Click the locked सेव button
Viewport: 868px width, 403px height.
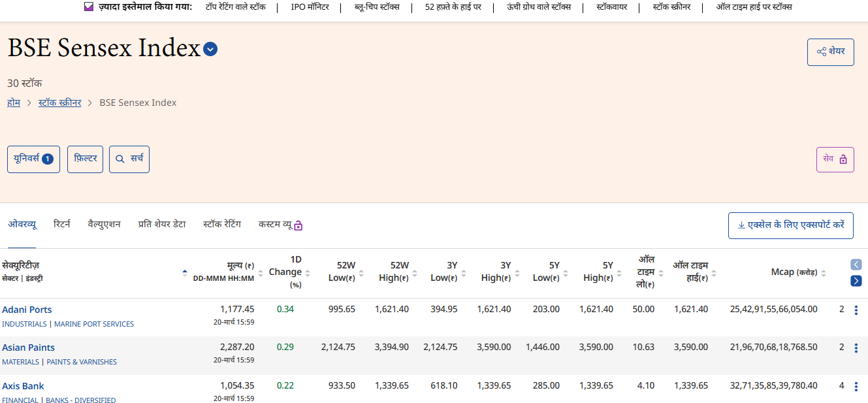coord(835,159)
